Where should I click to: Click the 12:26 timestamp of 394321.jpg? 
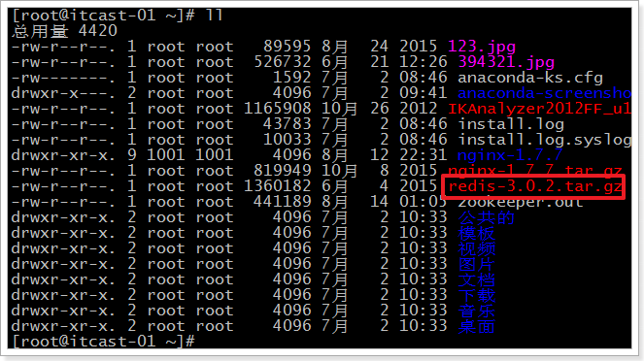pyautogui.click(x=424, y=62)
